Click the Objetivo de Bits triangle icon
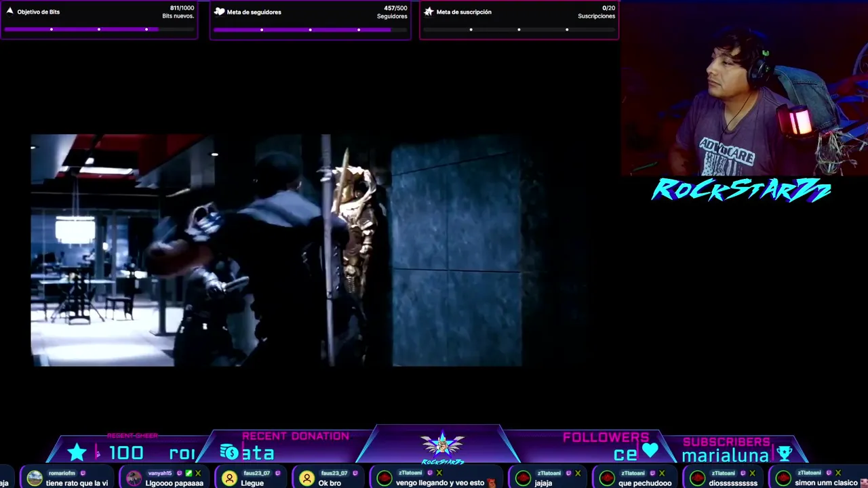Viewport: 868px width, 488px height. coord(9,11)
